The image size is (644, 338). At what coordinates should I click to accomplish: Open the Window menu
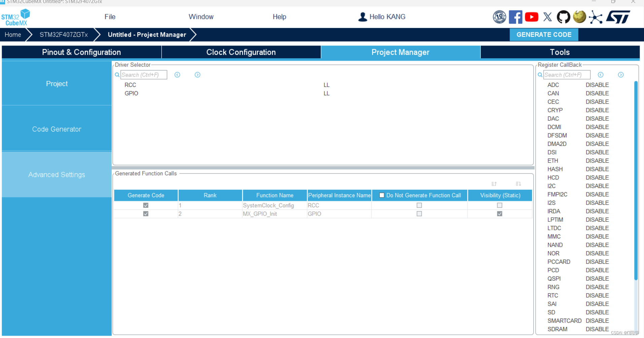point(201,17)
